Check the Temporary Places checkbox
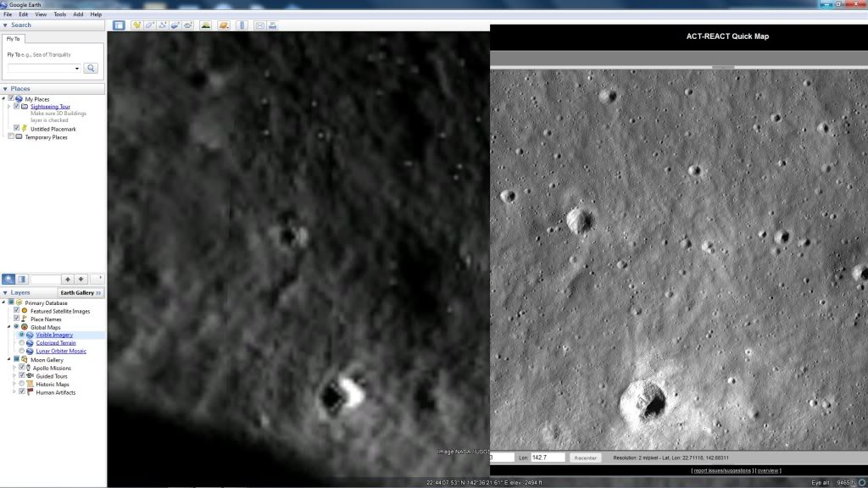The width and height of the screenshot is (868, 488). tap(10, 136)
